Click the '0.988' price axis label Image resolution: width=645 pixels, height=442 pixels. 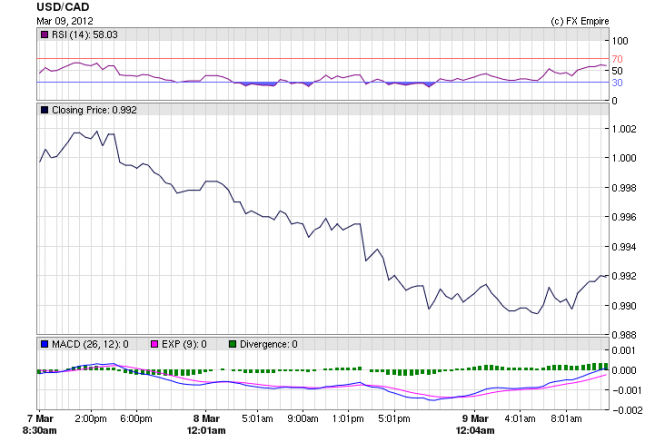tap(624, 335)
